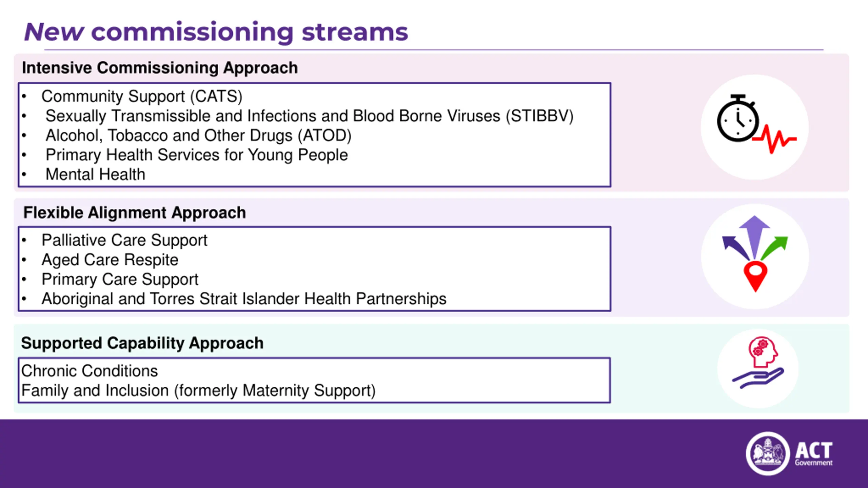Click the head-with-gears over hand icon
This screenshot has height=488, width=868.
[x=758, y=363]
